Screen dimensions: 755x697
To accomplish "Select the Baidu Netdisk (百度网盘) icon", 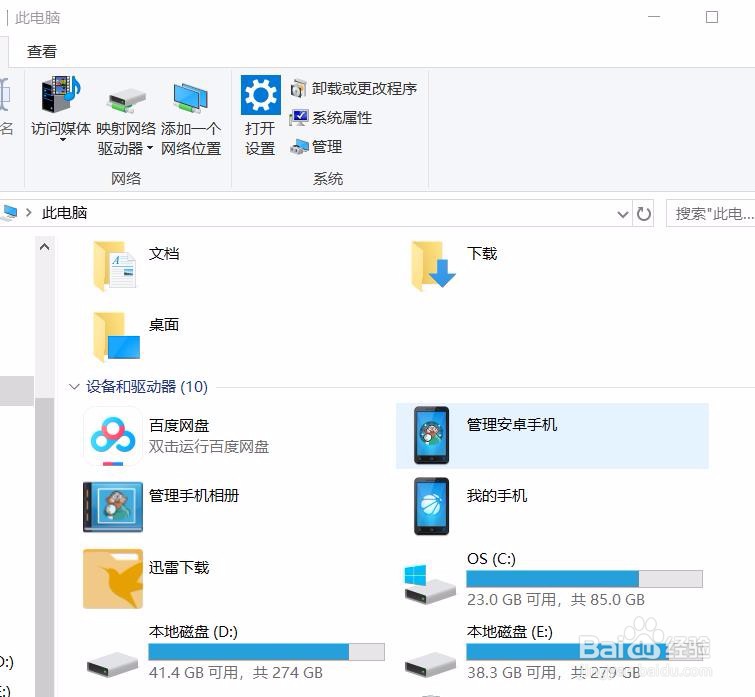I will [x=113, y=436].
